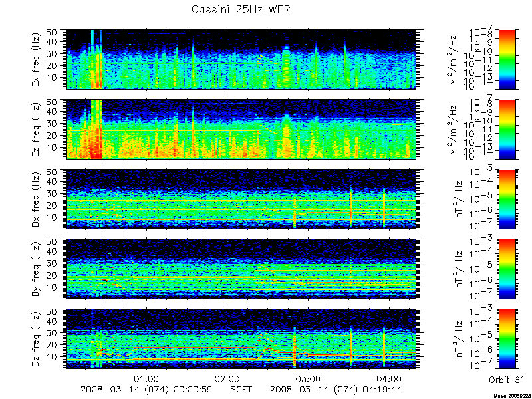Click the Cassini 25Hz WFR title
This screenshot has width=532, height=399.
tap(241, 9)
